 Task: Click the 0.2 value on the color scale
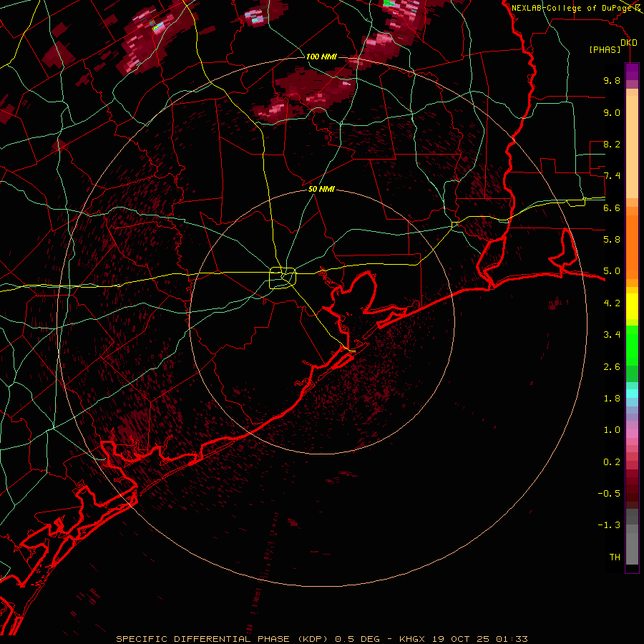pos(612,462)
